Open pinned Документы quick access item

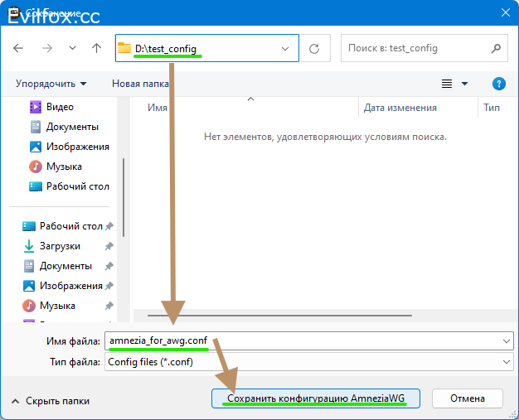[x=57, y=266]
